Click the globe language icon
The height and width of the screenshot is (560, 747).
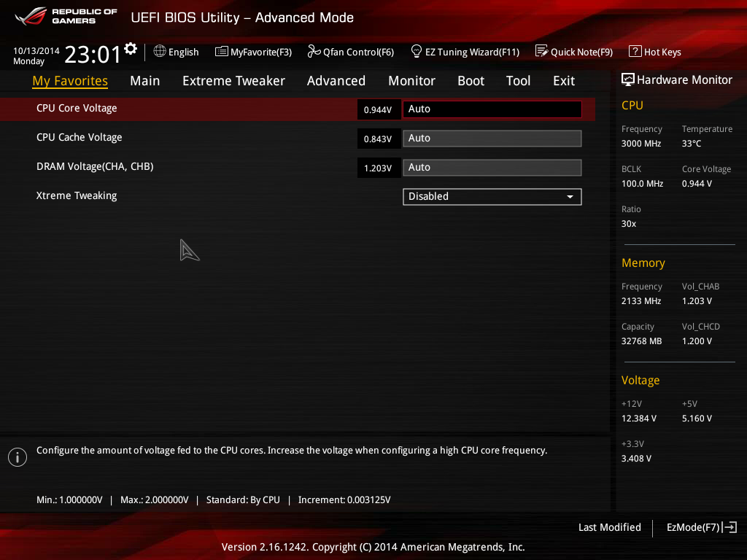pos(160,51)
